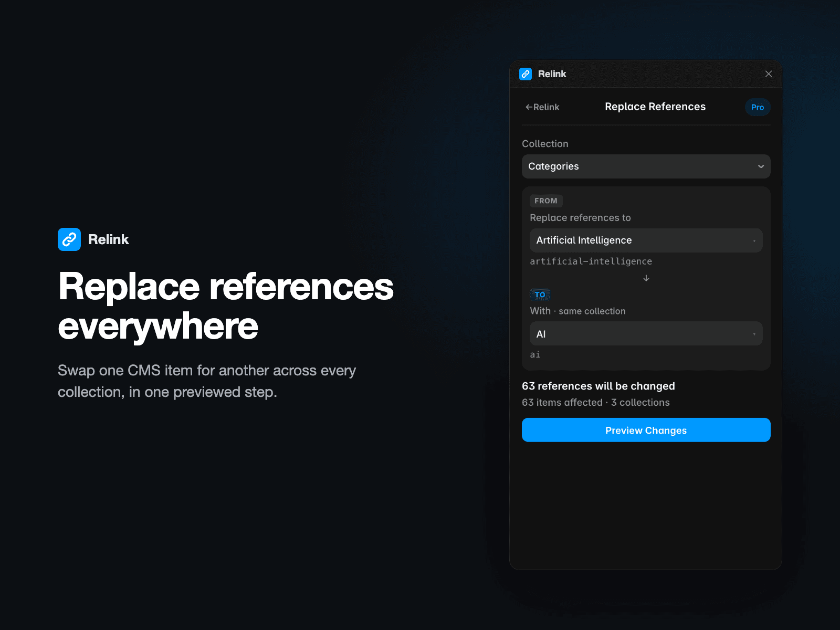Open the Categories collection dropdown

point(646,166)
